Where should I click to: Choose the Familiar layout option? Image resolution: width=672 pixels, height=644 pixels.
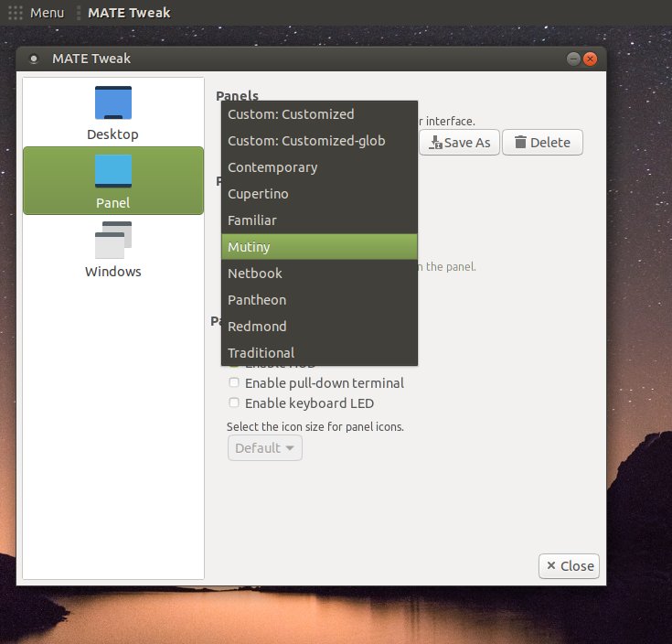319,220
